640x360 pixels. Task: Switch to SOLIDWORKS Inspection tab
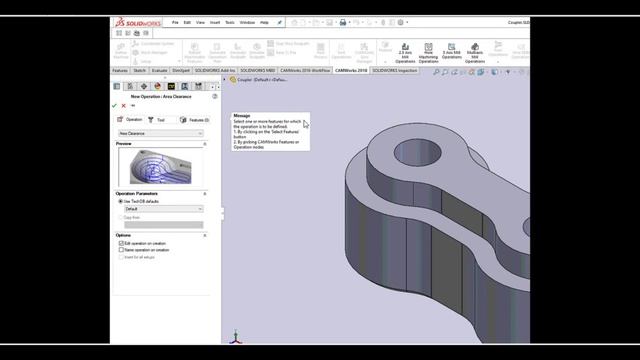pos(395,71)
